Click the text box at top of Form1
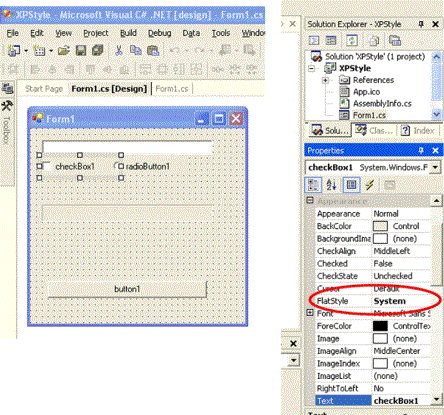Image resolution: width=444 pixels, height=415 pixels. (x=127, y=146)
